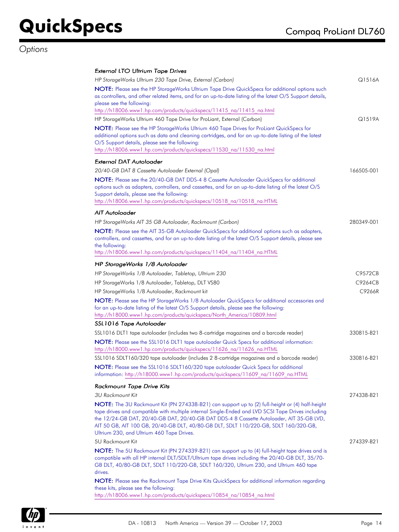399x532 pixels.
Task: Select part number Q1516A
Action: click(368, 80)
